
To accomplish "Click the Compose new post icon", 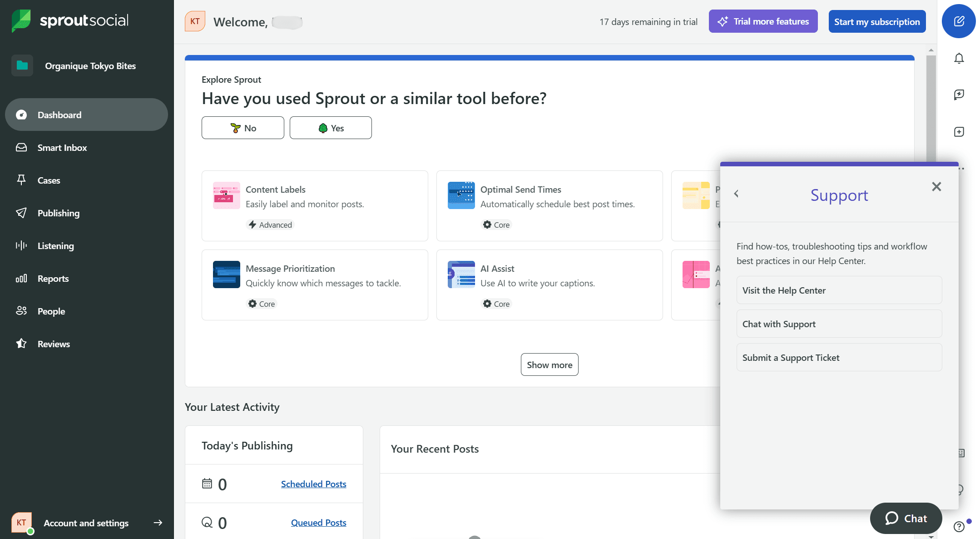I will [958, 21].
